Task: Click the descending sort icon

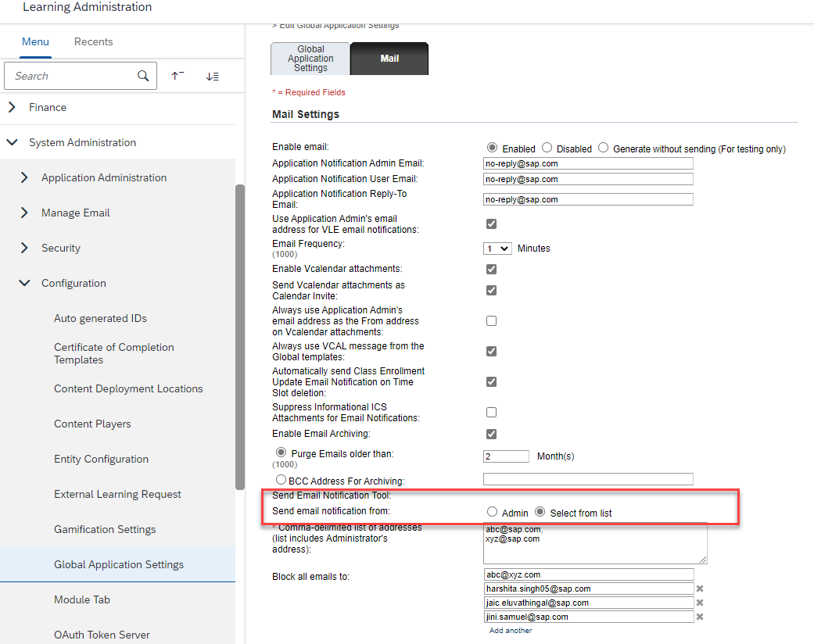Action: point(211,75)
